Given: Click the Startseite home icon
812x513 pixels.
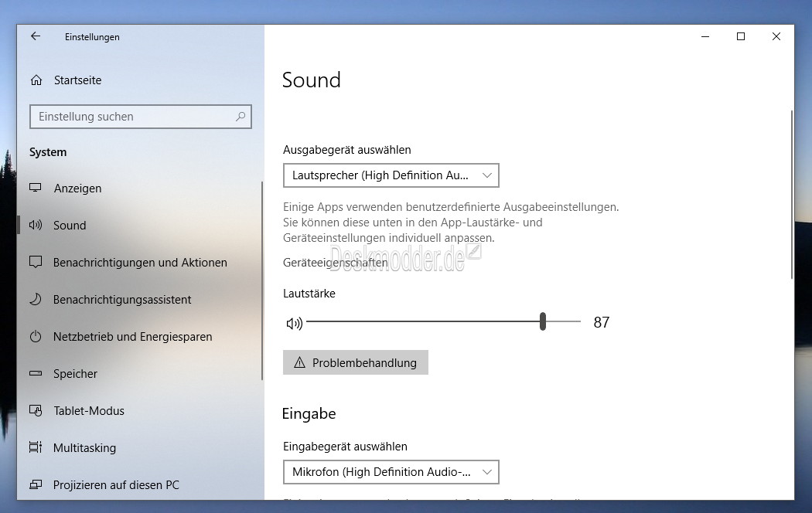Looking at the screenshot, I should click(36, 80).
